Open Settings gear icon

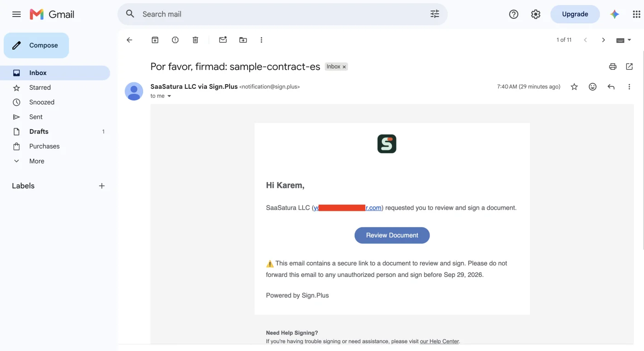click(535, 14)
